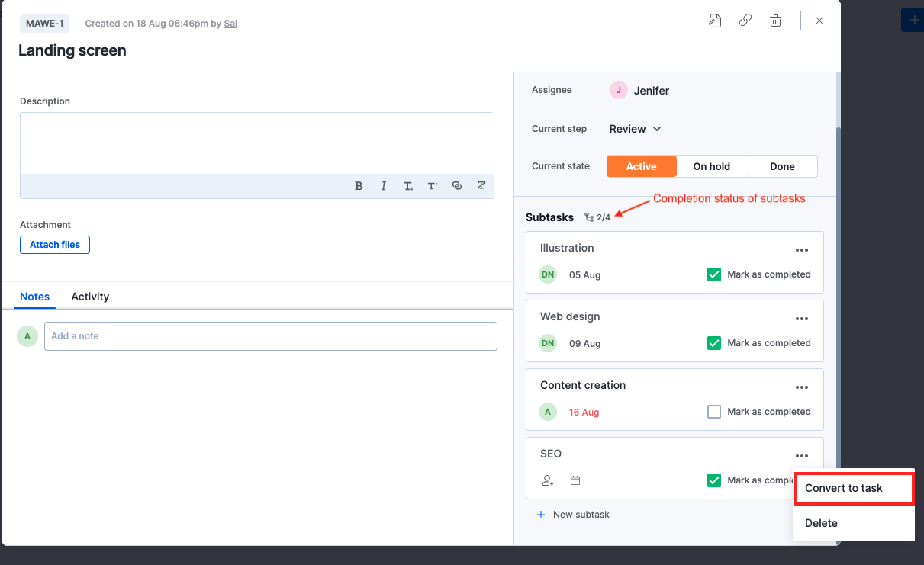Switch to the Notes tab
Screen dimensions: 924x565
[x=35, y=297]
